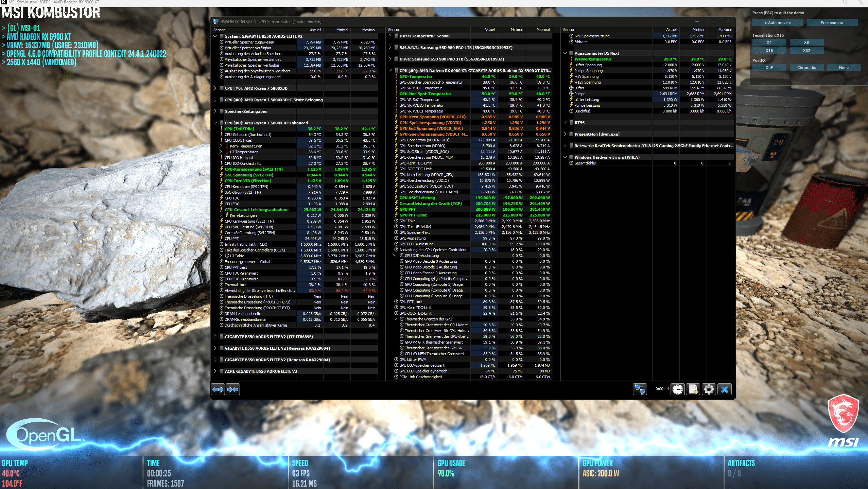This screenshot has width=868, height=489.
Task: Expand the Kern-Temperaturen sub-item
Action: pyautogui.click(x=221, y=146)
